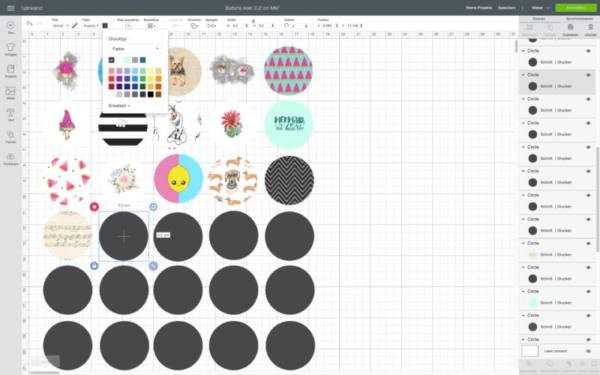Pick the black swatch in color palette
The width and height of the screenshot is (600, 375).
150,94
